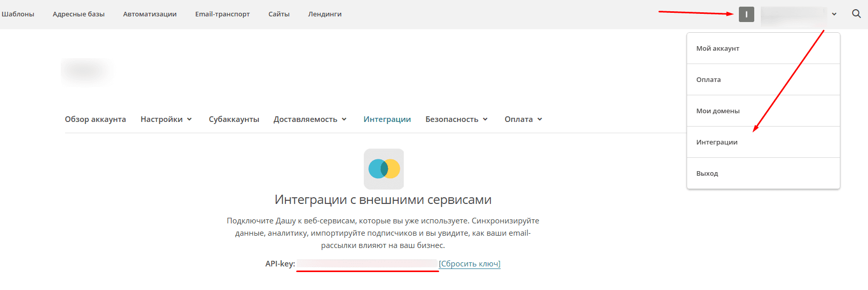Click the integrations overlapping circles logo
The height and width of the screenshot is (290, 868).
click(384, 169)
